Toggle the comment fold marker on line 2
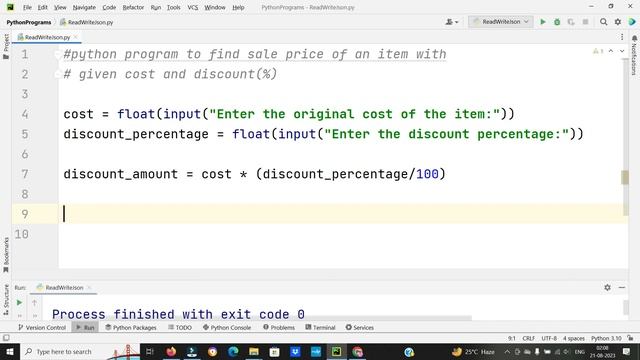The width and height of the screenshot is (640, 360). [58, 74]
